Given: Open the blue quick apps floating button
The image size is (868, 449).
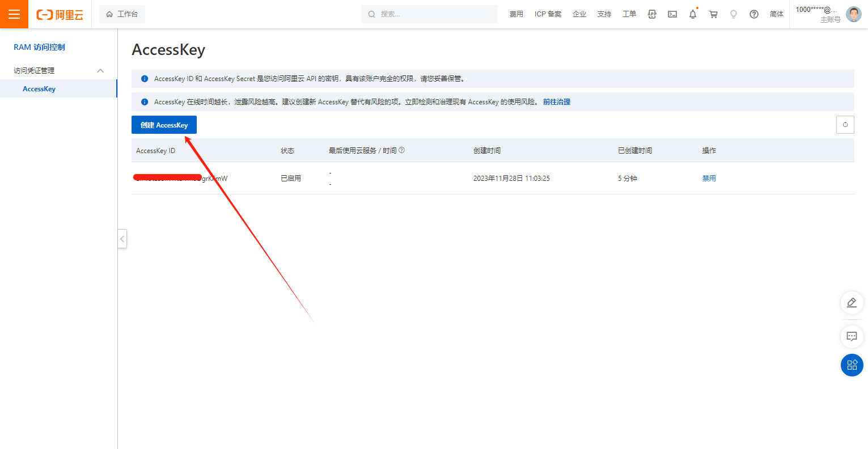Looking at the screenshot, I should (x=852, y=365).
